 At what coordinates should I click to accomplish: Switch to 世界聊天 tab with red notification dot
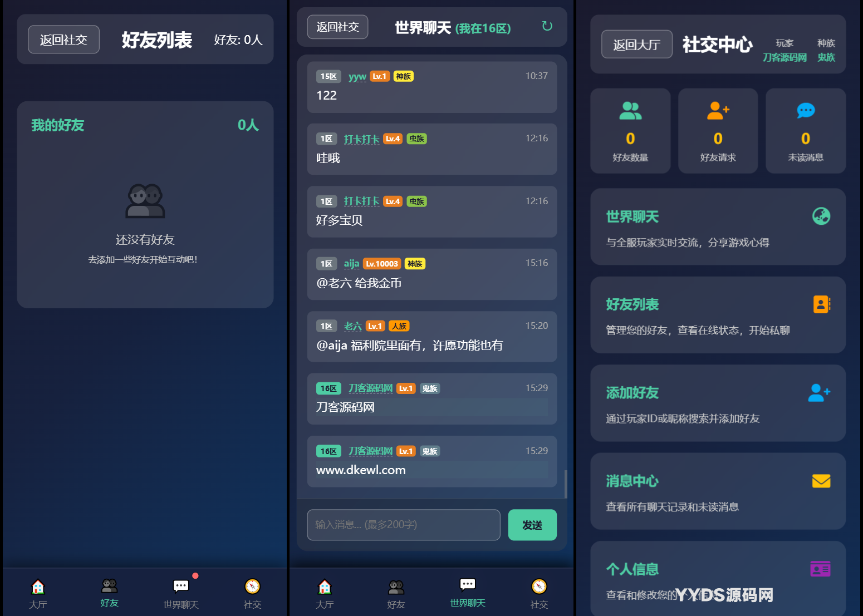tap(181, 593)
